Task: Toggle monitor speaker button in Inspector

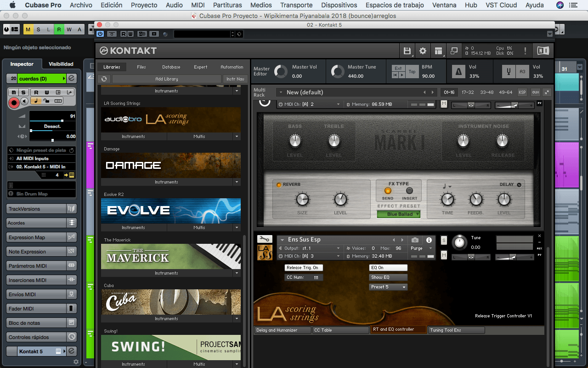Action: (x=25, y=101)
